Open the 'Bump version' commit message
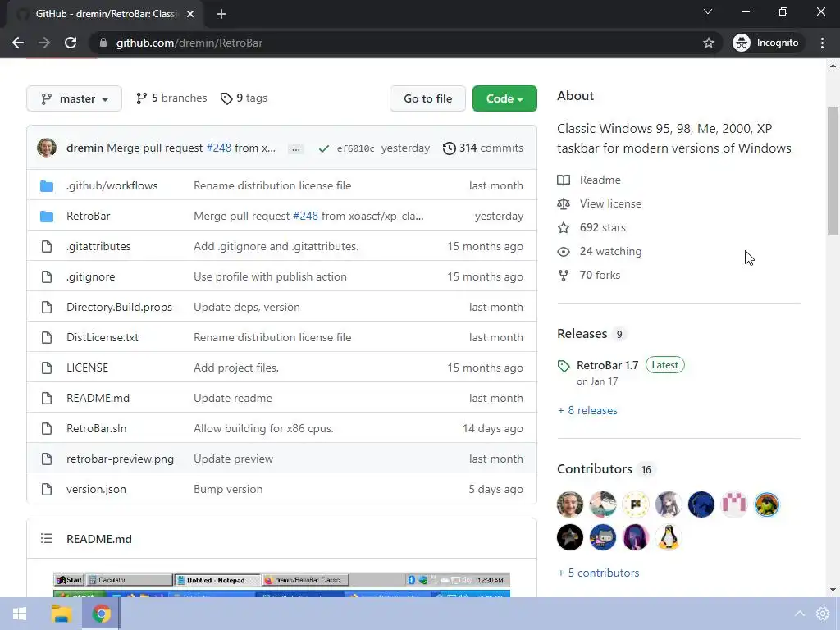The image size is (840, 630). [x=228, y=489]
